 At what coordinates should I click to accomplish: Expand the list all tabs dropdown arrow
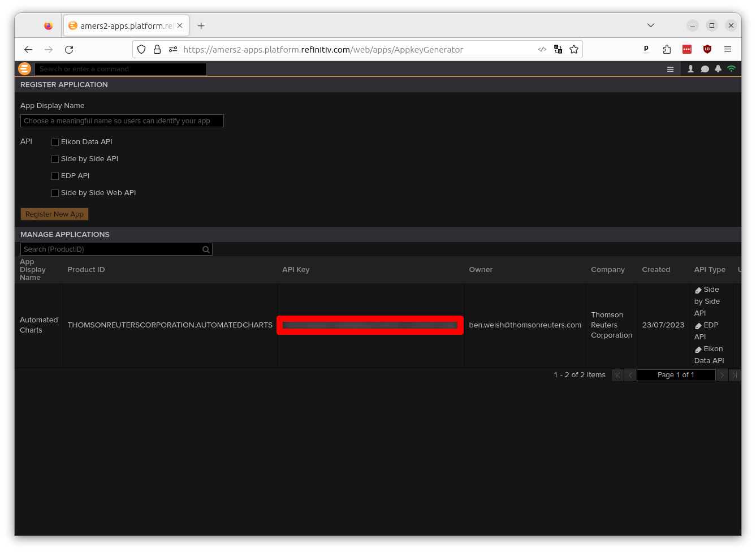[651, 25]
